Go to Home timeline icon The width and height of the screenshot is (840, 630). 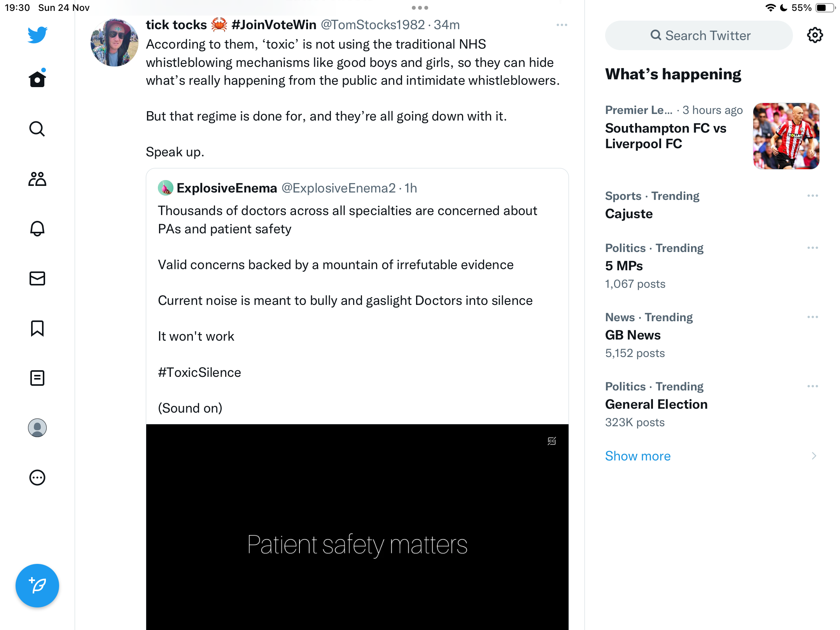pos(37,79)
